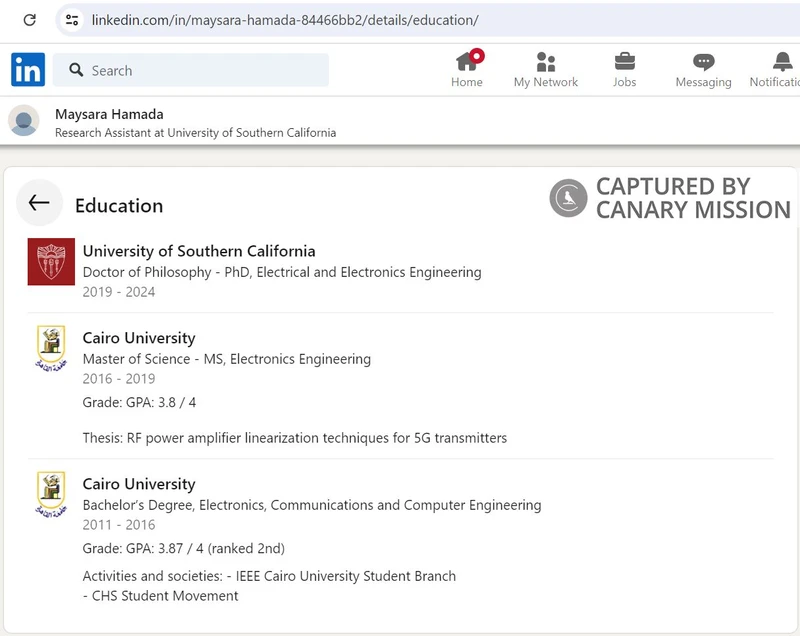This screenshot has height=636, width=800.
Task: Click 'Doctor of Philosophy - PhD' degree text
Action: coord(166,272)
